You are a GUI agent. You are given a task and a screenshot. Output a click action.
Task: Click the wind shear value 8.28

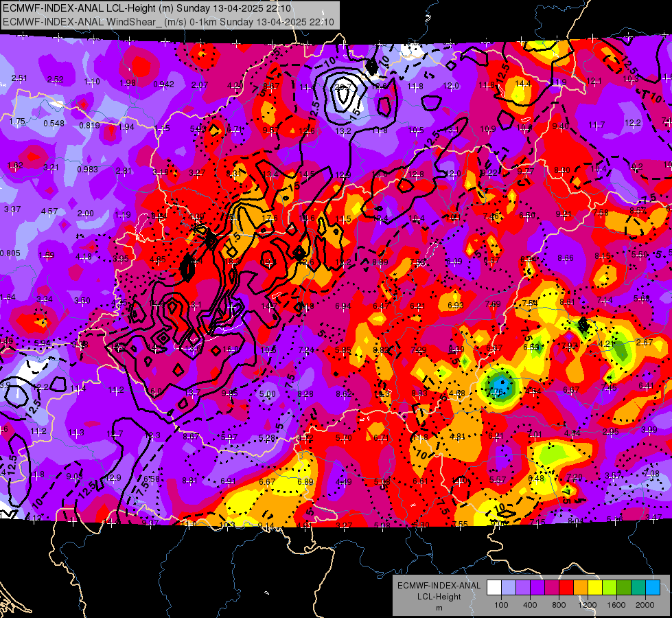[305, 393]
